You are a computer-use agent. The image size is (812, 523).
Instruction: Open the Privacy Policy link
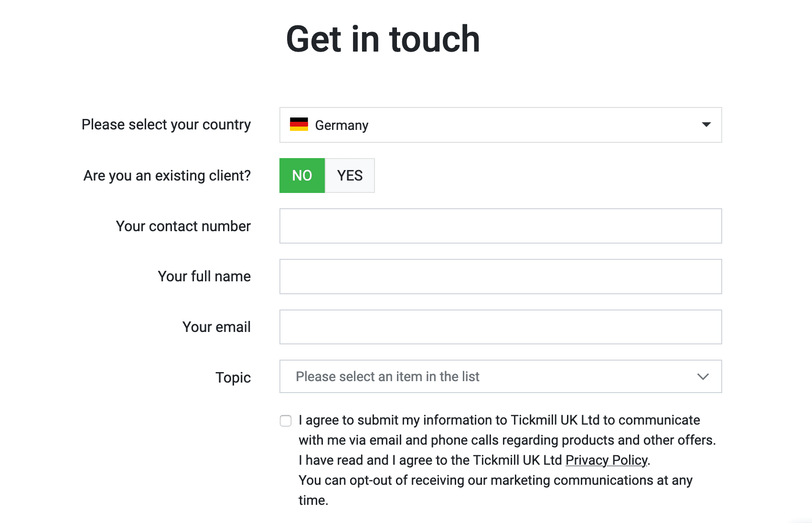(606, 460)
